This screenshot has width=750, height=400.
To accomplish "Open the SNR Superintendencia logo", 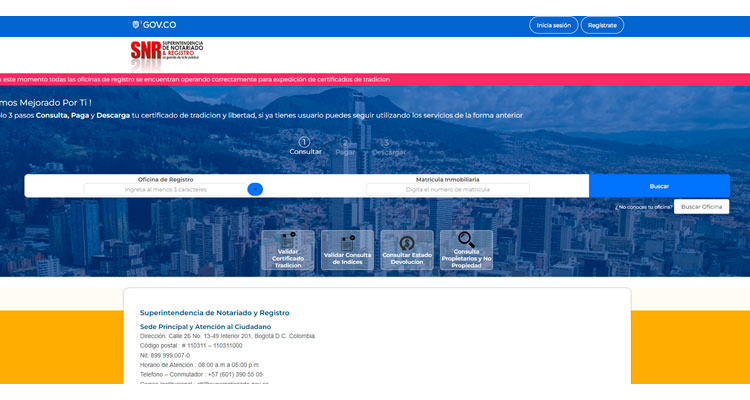I will point(166,56).
